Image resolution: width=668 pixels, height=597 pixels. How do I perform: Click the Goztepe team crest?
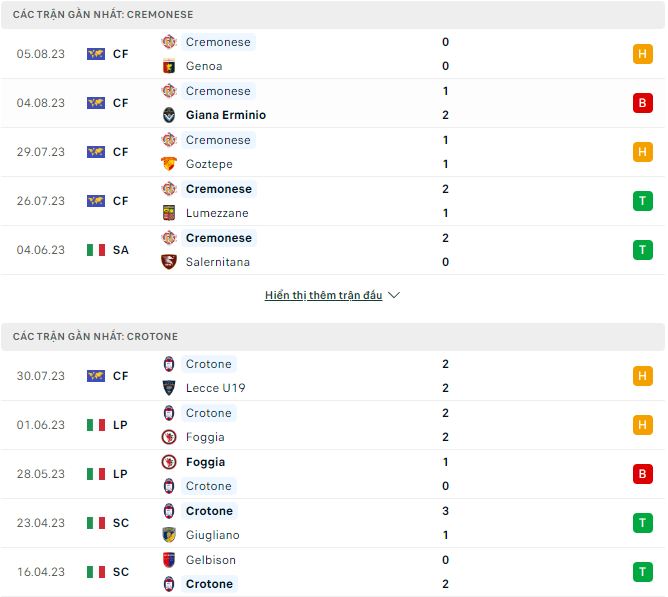(x=169, y=164)
